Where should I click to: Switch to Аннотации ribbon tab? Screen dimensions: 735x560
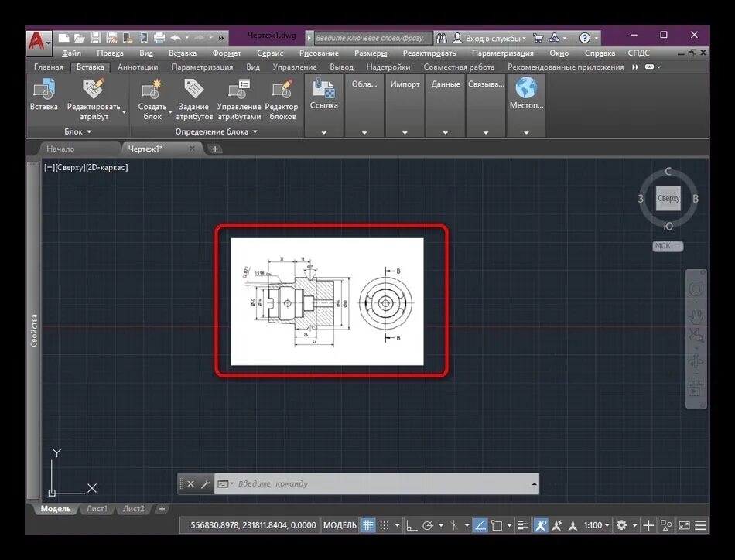click(138, 67)
